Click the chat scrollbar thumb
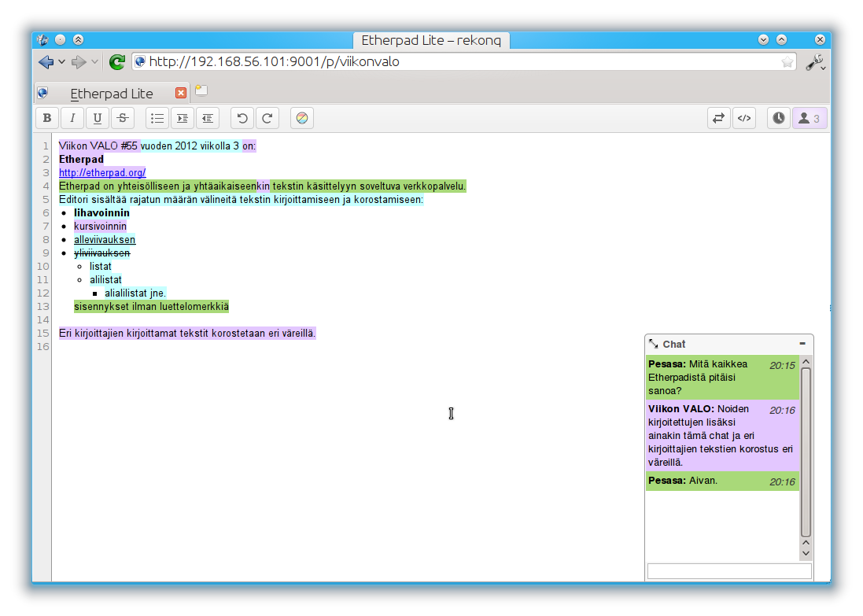863x616 pixels. (x=806, y=452)
